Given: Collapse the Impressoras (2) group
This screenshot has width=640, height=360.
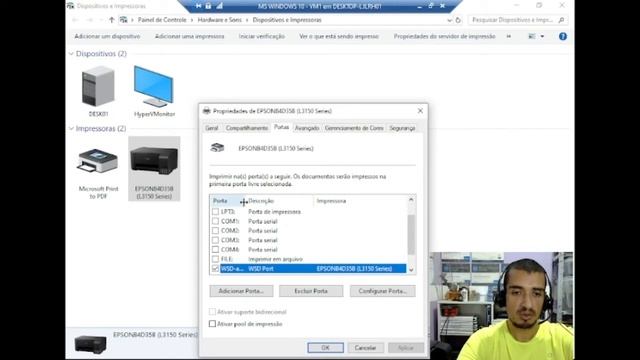Looking at the screenshot, I should tap(71, 128).
